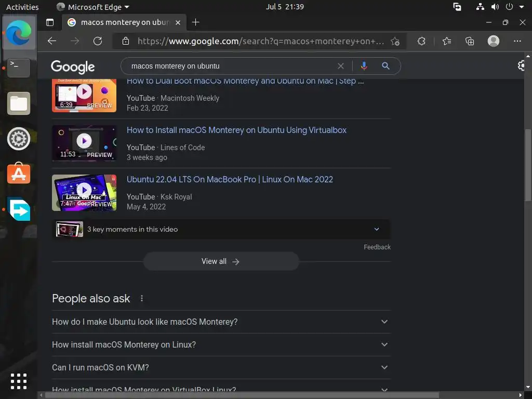Open How to Dual Boot macOS Monterey link

[x=245, y=81]
